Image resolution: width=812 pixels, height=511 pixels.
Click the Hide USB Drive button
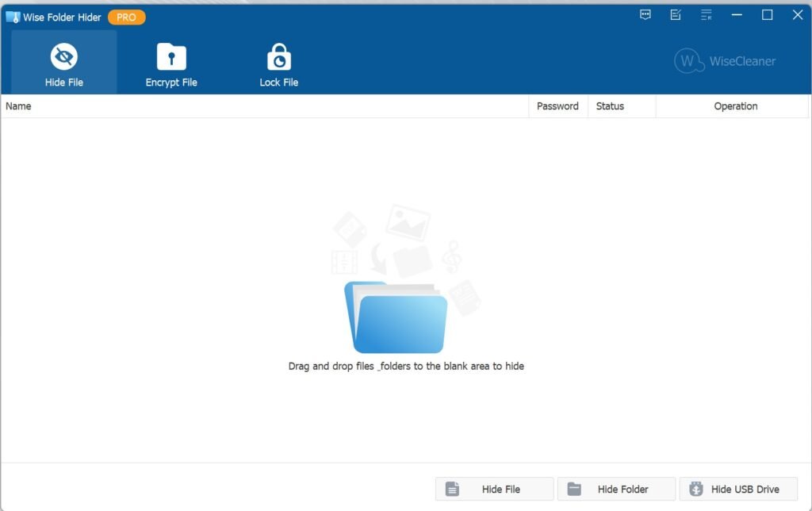pyautogui.click(x=738, y=489)
